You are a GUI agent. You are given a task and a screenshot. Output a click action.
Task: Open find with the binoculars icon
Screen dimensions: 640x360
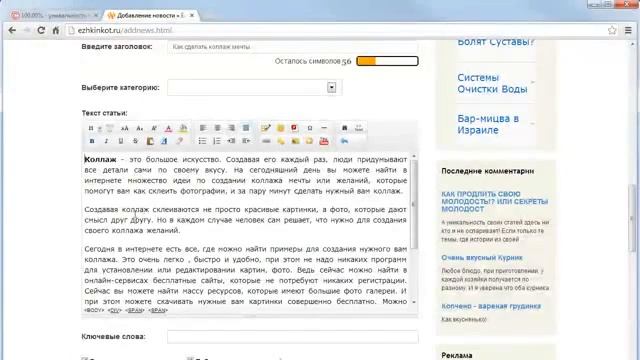(344, 128)
